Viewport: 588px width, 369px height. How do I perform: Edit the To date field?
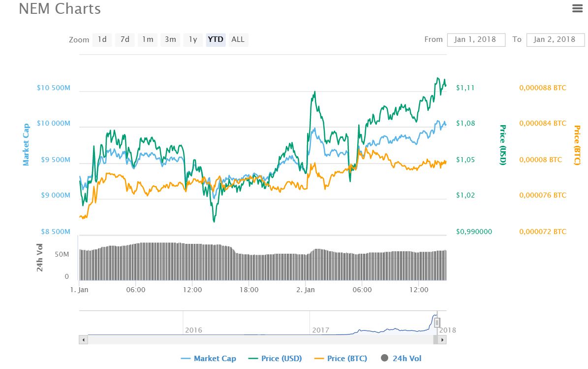pyautogui.click(x=556, y=40)
